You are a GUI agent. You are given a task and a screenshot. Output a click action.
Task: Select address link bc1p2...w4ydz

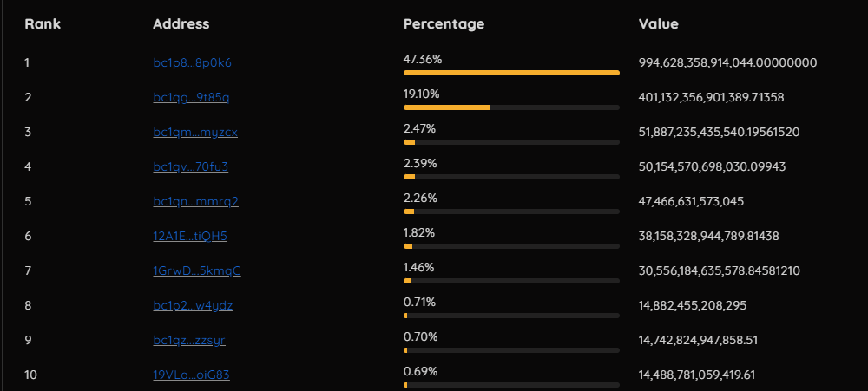tap(193, 305)
